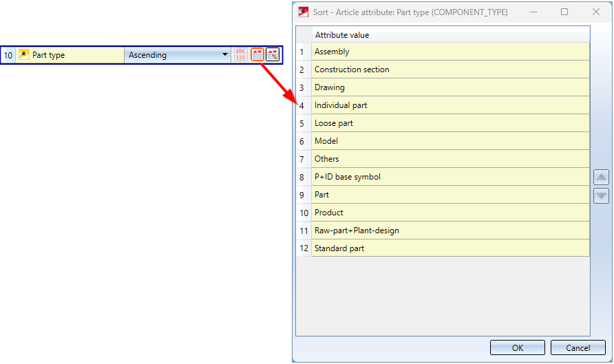Image resolution: width=614 pixels, height=364 pixels.
Task: Open the custom sort order list icon
Action: (257, 55)
